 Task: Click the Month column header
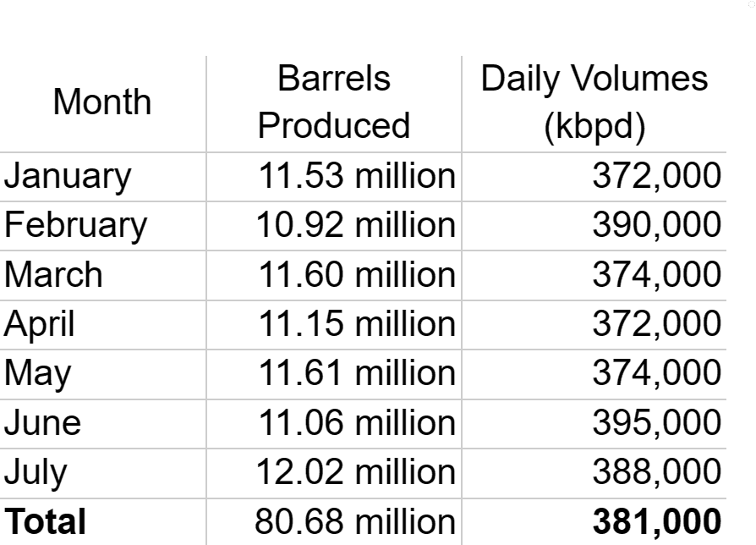coord(102,102)
